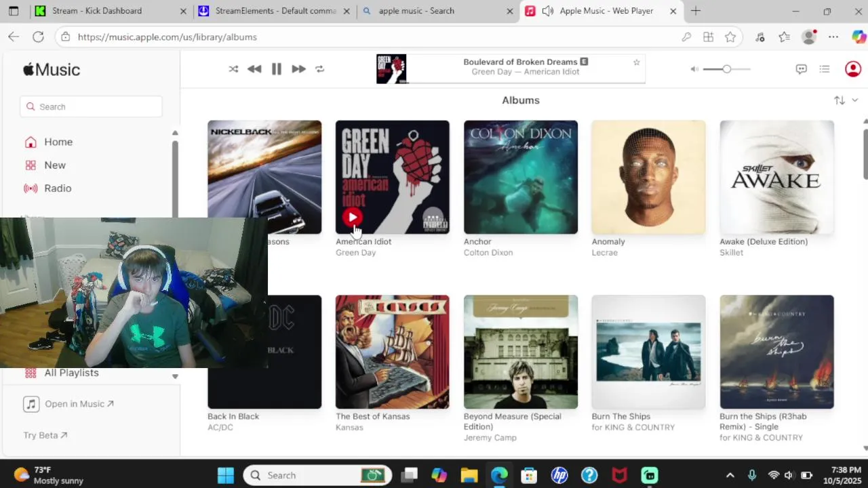Open the Windows Start menu
Screen dimensions: 868x488
point(226,475)
